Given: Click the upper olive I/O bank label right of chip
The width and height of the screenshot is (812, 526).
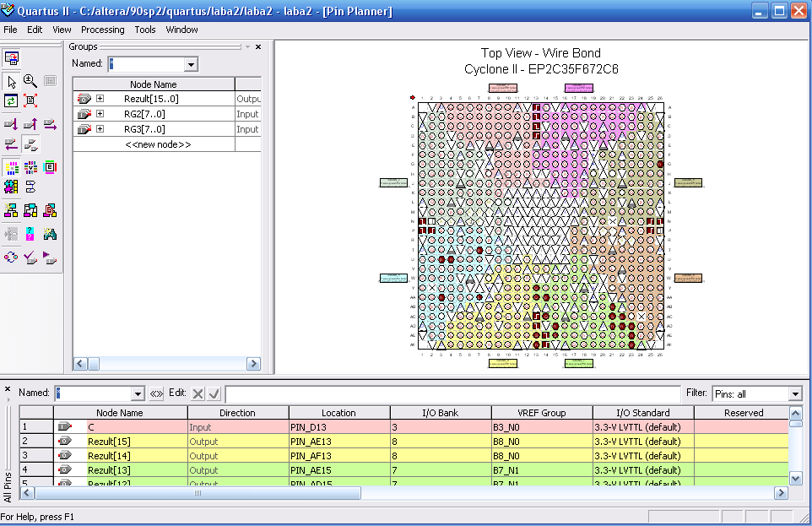Looking at the screenshot, I should [x=688, y=183].
